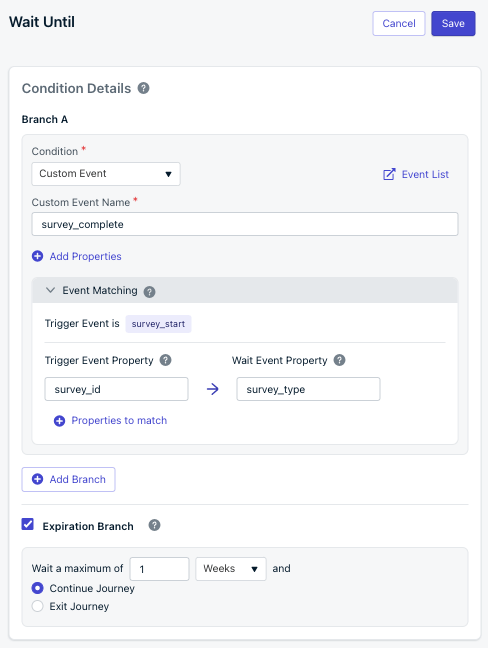Click the Expiration Branch help icon
The image size is (488, 648).
[155, 525]
